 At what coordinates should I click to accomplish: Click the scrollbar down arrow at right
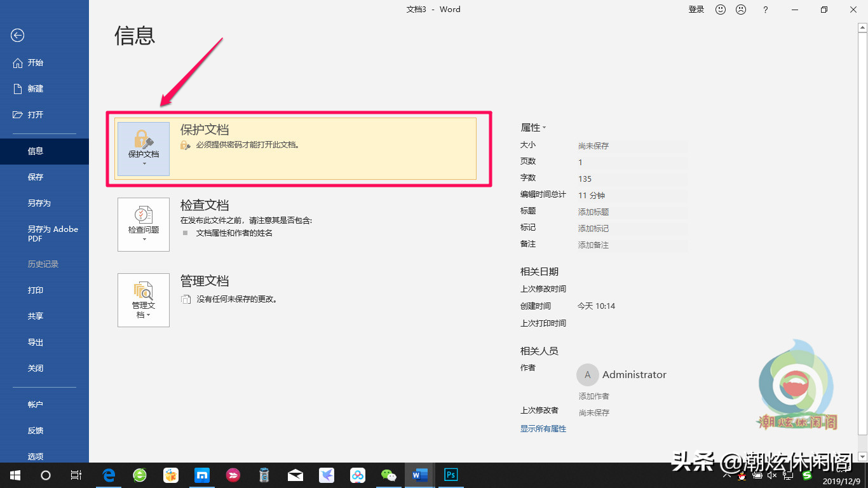pos(862,456)
